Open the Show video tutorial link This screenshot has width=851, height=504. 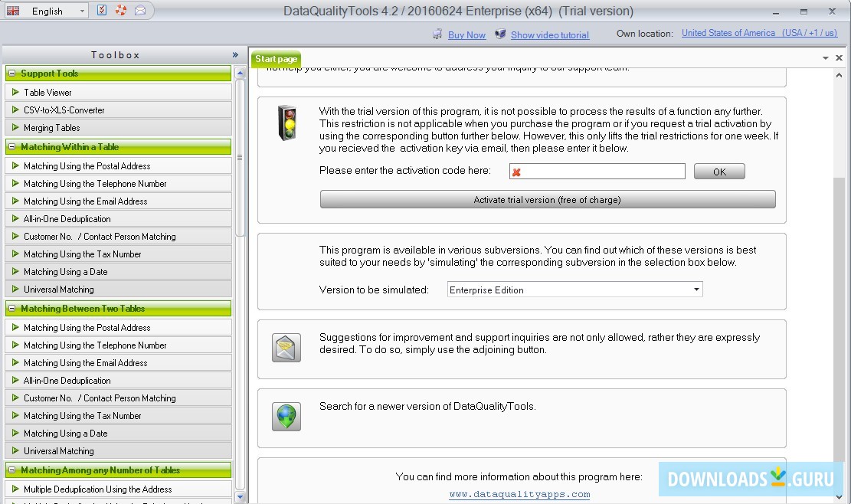[550, 35]
